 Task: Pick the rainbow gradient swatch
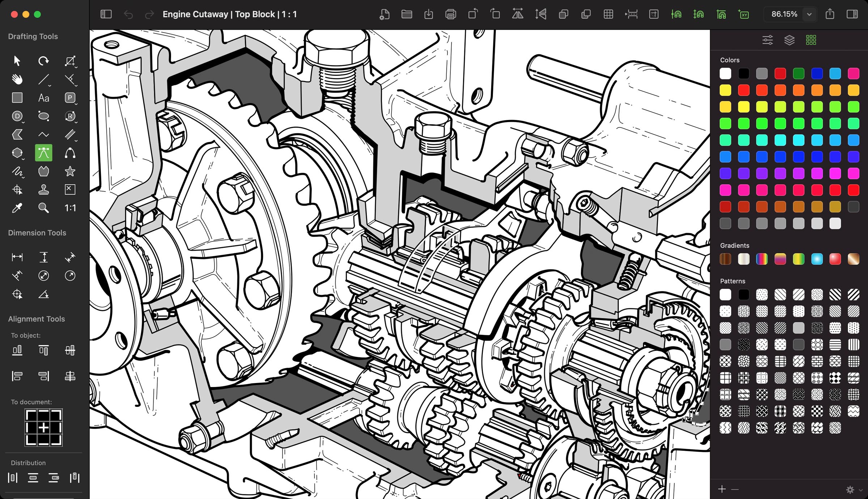762,259
